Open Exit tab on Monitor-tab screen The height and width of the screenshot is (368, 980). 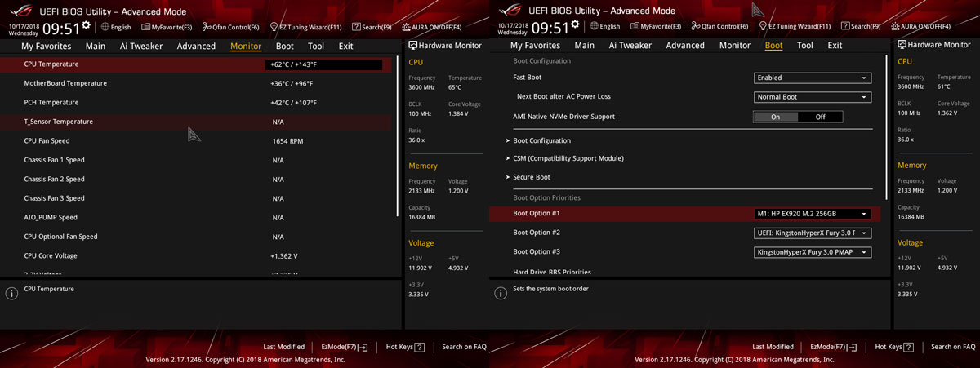coord(346,46)
